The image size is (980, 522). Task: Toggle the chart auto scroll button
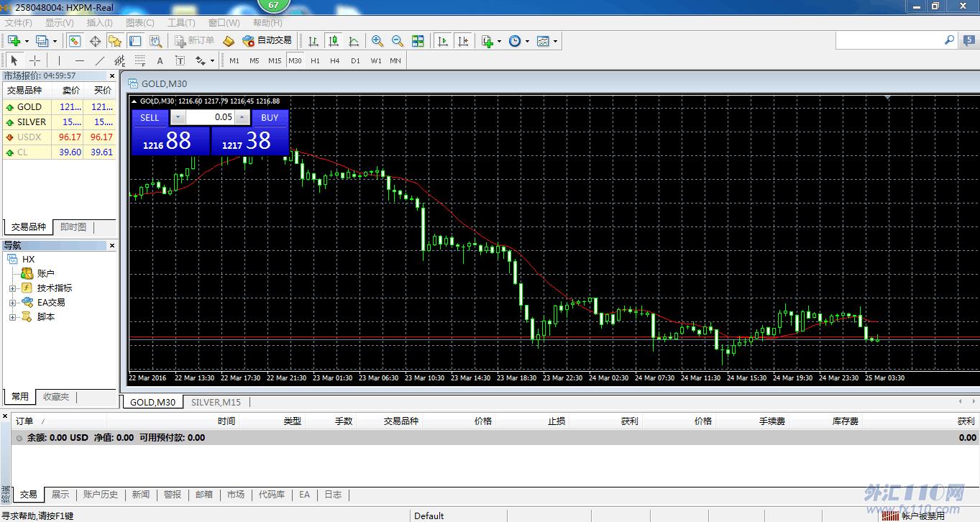click(x=443, y=41)
